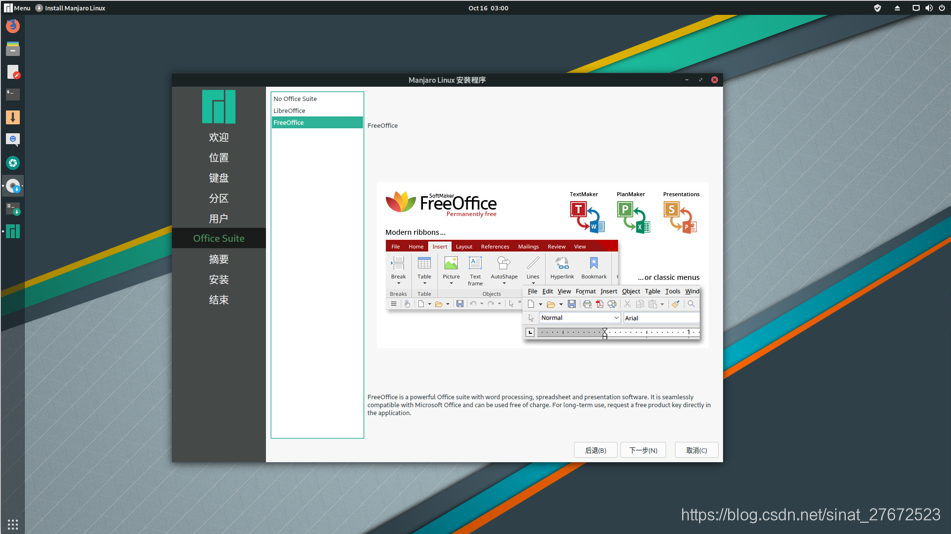Image resolution: width=951 pixels, height=534 pixels.
Task: Open the chat application dock icon
Action: 13,140
